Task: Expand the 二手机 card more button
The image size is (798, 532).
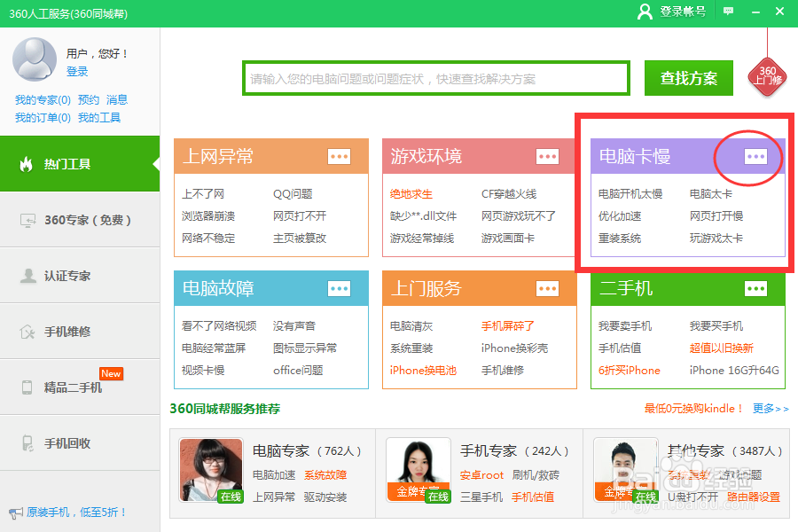Action: click(x=755, y=289)
